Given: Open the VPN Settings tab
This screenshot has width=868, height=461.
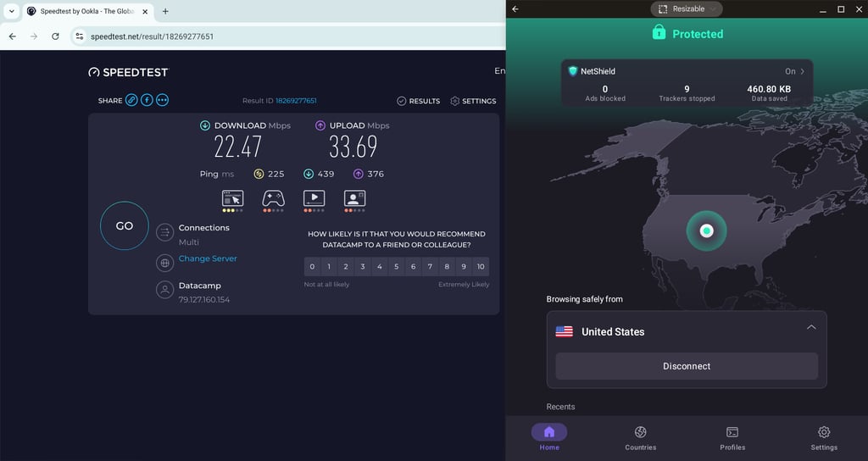Looking at the screenshot, I should coord(824,437).
